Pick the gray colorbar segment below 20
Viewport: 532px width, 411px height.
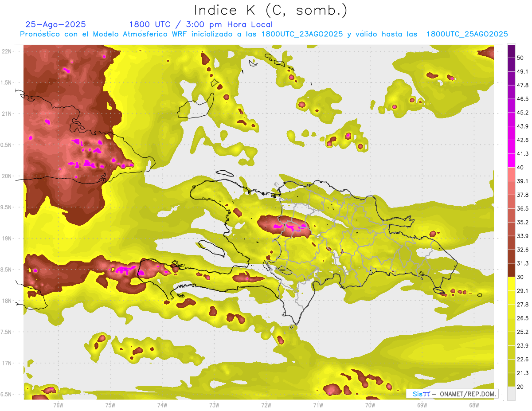click(511, 394)
